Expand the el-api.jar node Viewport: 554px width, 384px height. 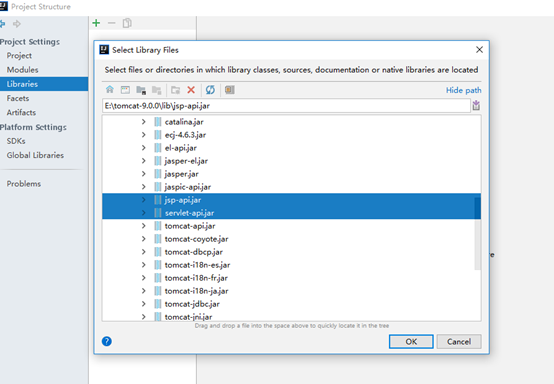(143, 148)
